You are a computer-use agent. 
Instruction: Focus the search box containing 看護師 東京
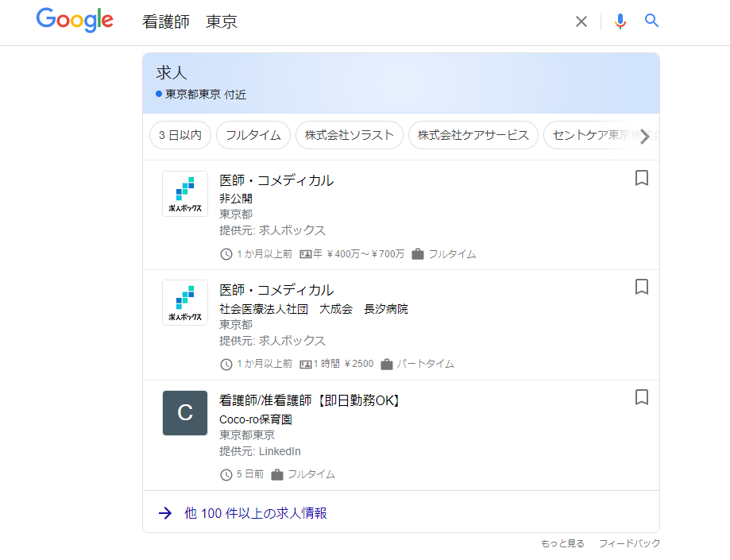click(353, 21)
